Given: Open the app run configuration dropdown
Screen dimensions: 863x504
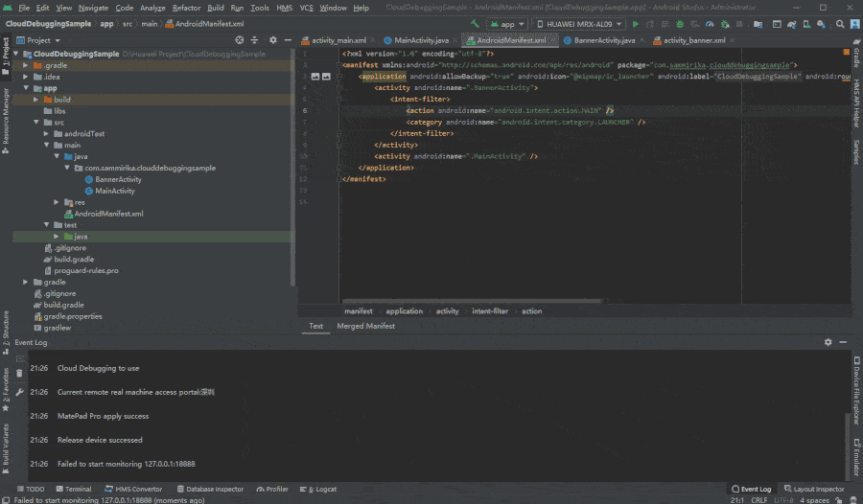Looking at the screenshot, I should coord(508,23).
